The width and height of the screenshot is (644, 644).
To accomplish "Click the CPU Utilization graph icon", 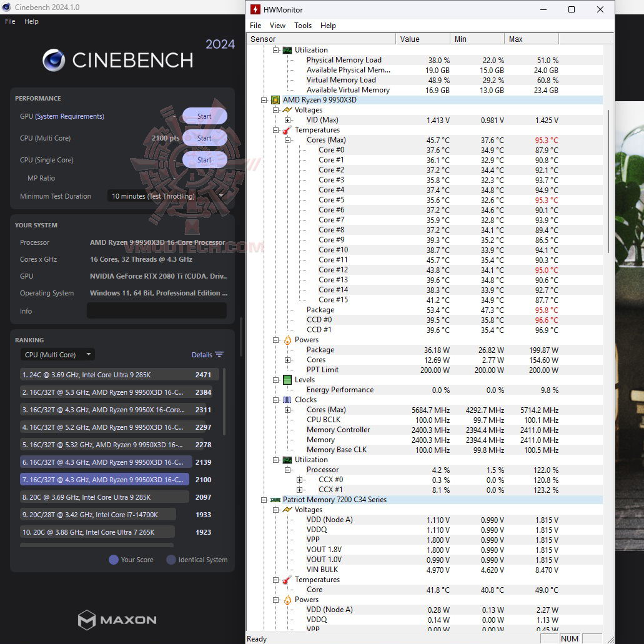I will (x=287, y=460).
